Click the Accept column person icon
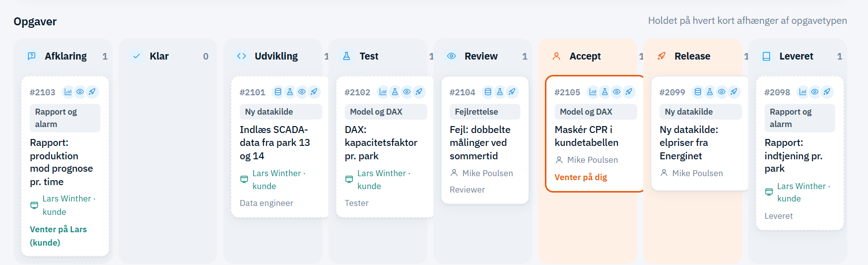Viewport: 868px width, 265px height. point(556,56)
